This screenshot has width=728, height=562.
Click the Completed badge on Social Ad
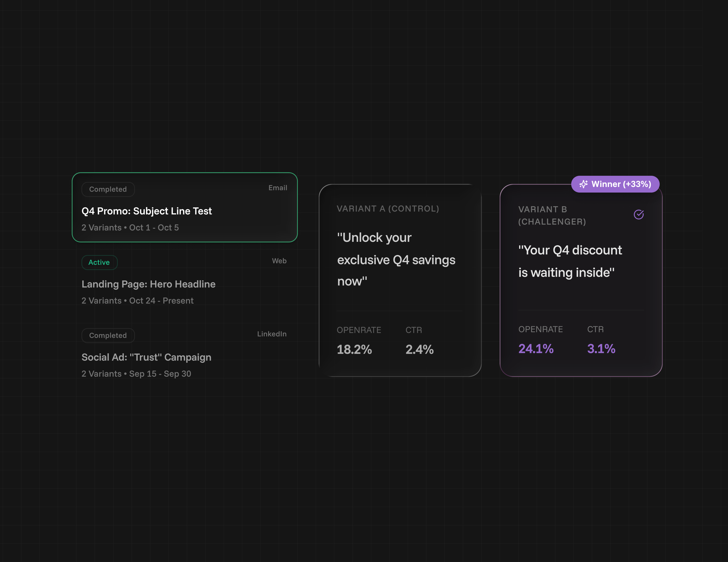108,336
